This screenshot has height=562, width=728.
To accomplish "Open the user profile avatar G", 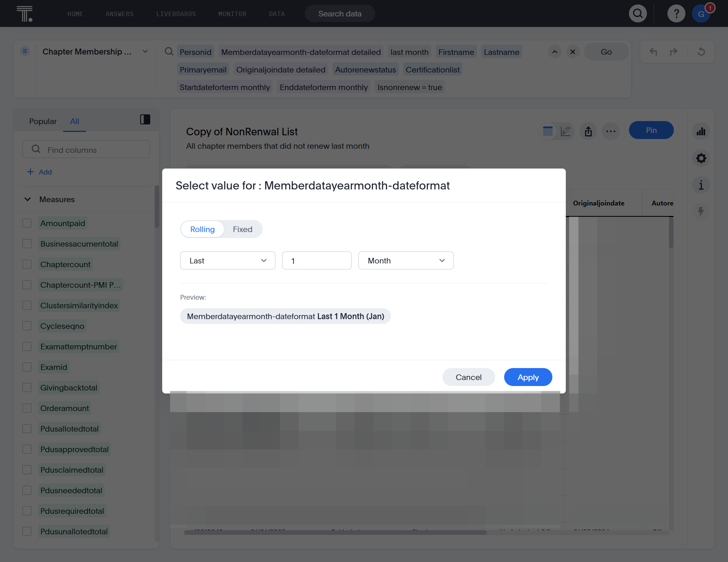I will pos(701,14).
